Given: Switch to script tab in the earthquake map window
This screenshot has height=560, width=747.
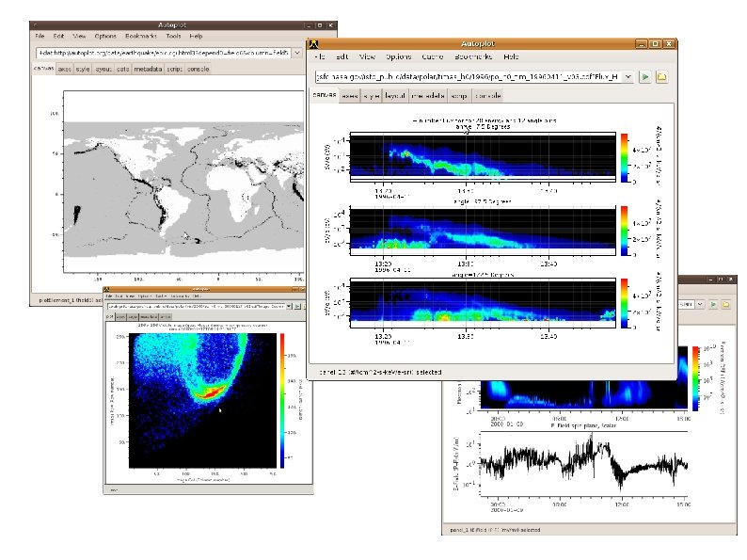Looking at the screenshot, I should [x=174, y=69].
